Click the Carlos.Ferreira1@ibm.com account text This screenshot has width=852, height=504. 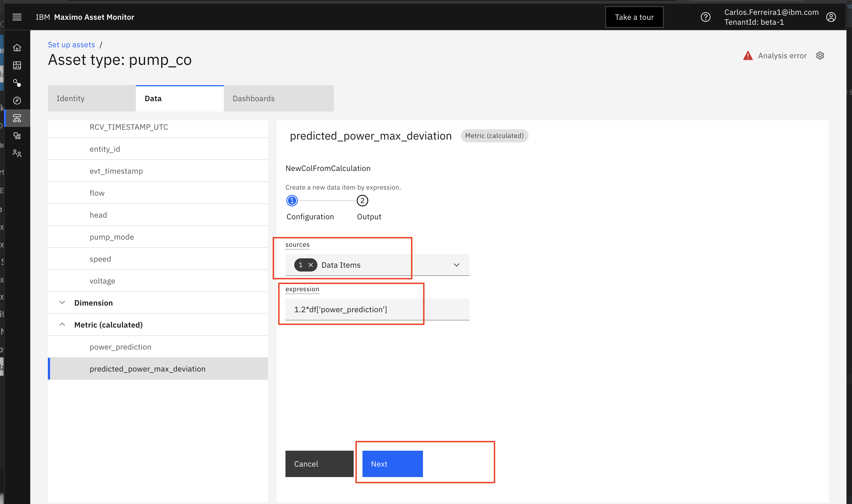(771, 12)
